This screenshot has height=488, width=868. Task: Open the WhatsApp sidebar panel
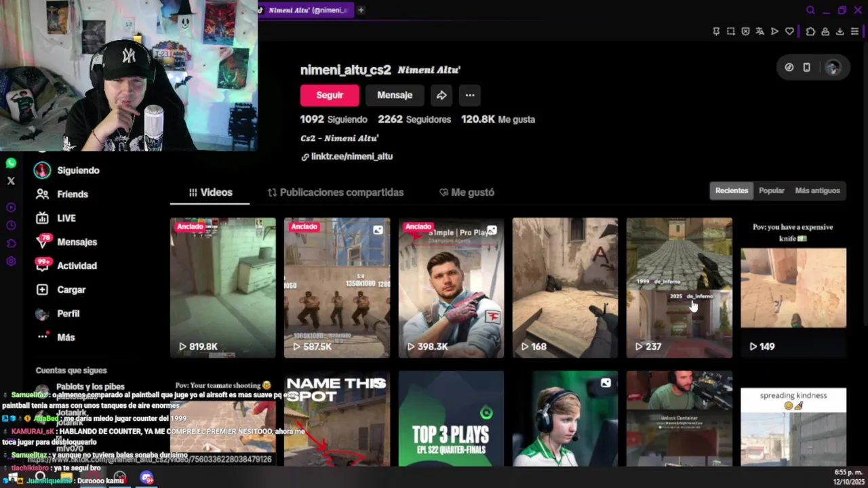11,163
